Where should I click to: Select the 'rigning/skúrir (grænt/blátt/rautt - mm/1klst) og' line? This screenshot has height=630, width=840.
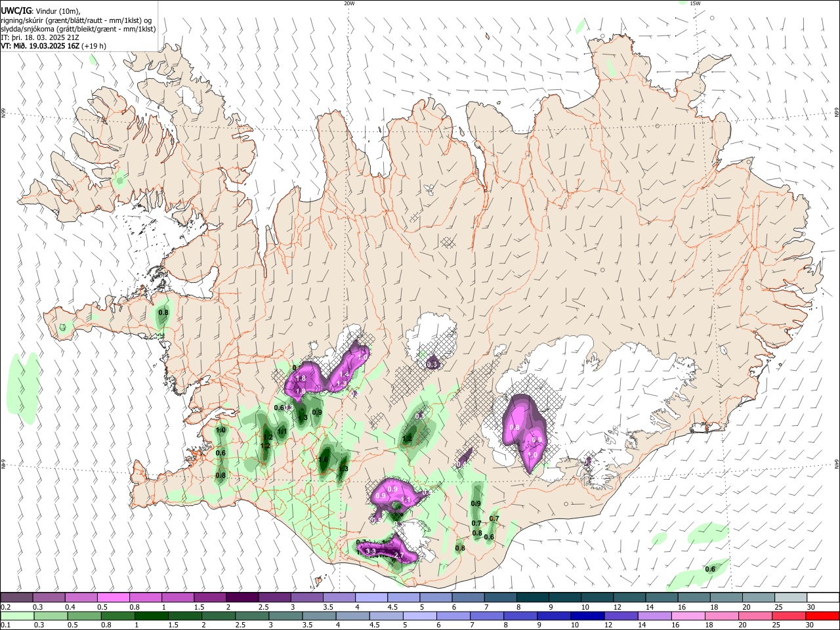[x=76, y=20]
